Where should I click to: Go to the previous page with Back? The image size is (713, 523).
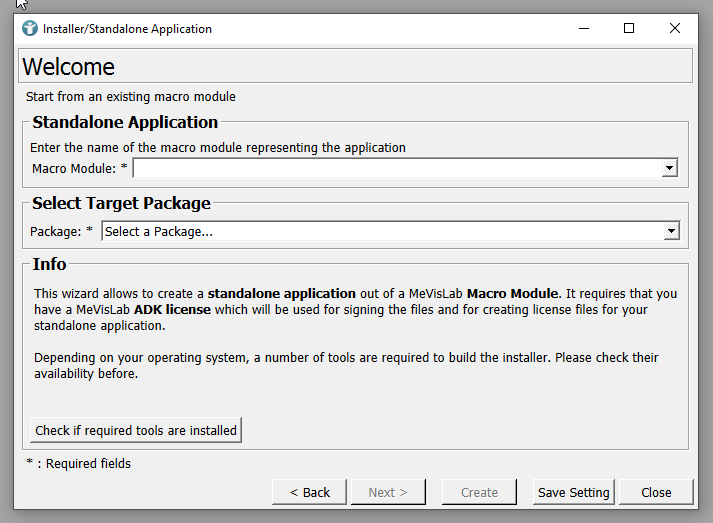309,492
